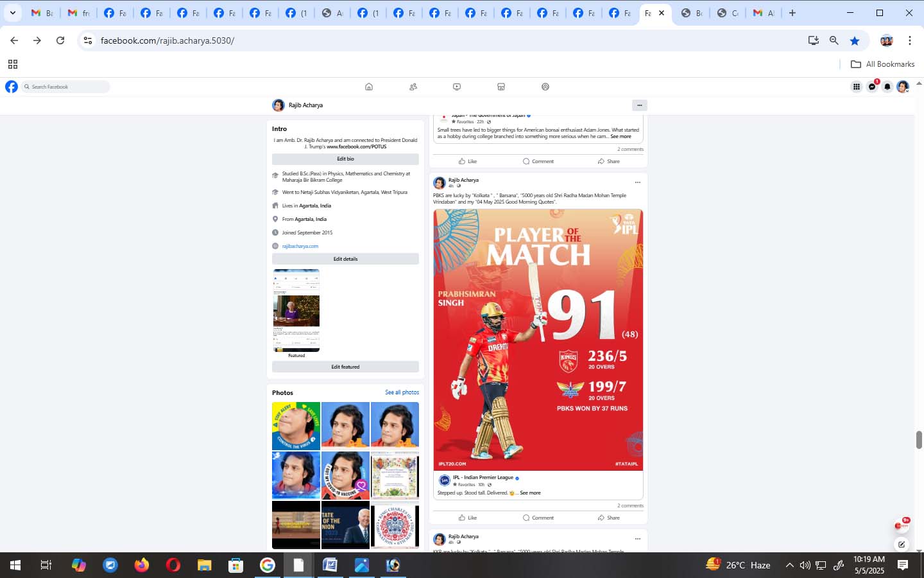The image size is (924, 578).
Task: Open the Chrome apps grid shortcut
Action: click(x=12, y=64)
